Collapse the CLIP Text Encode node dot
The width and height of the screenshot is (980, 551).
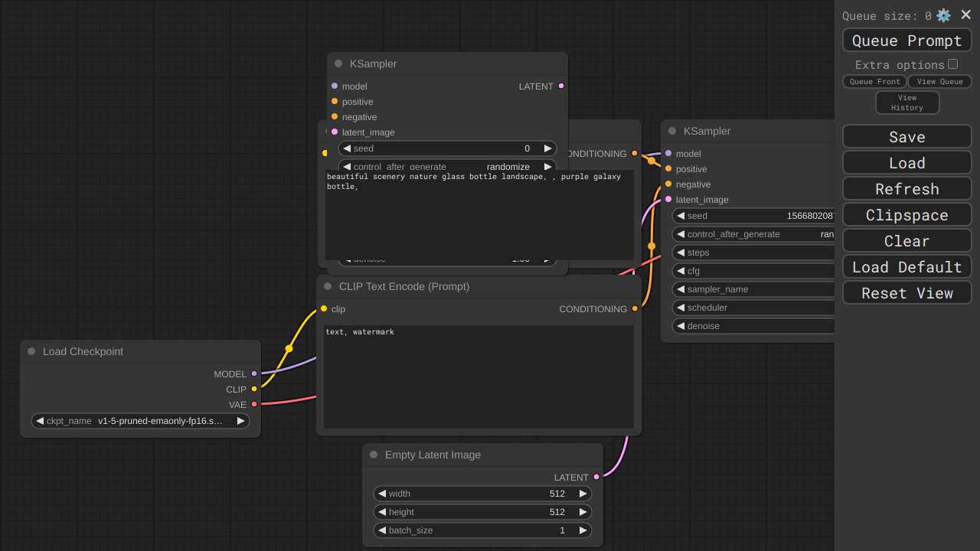click(x=328, y=286)
